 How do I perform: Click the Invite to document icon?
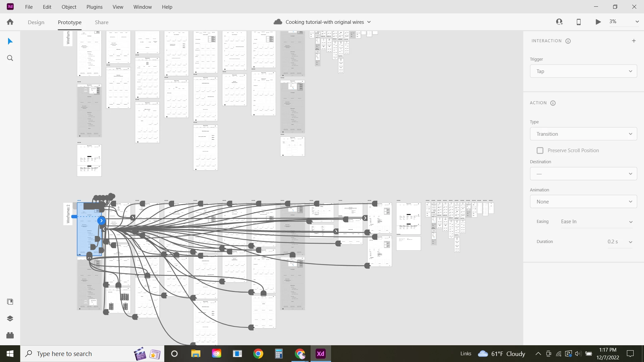coord(559,22)
